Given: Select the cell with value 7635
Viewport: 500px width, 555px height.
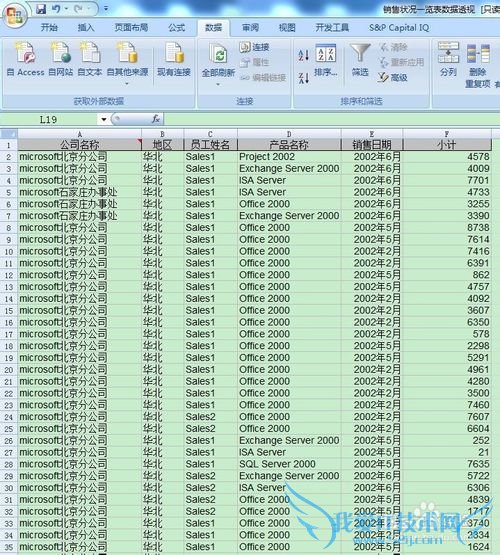Looking at the screenshot, I should click(447, 464).
